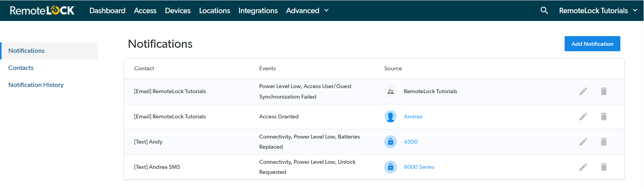This screenshot has height=189, width=644.
Task: Click the Events column header
Action: 267,68
